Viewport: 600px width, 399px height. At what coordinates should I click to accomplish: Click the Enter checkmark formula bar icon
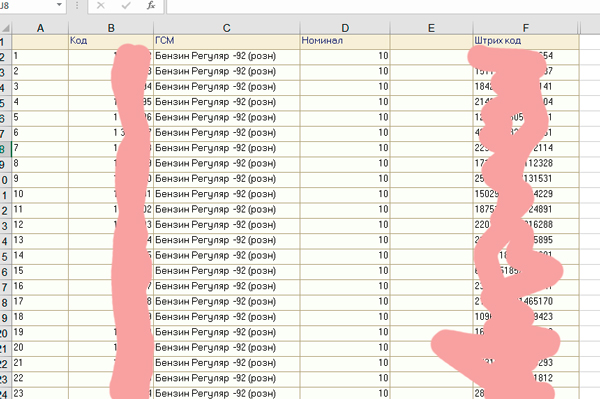coord(126,5)
